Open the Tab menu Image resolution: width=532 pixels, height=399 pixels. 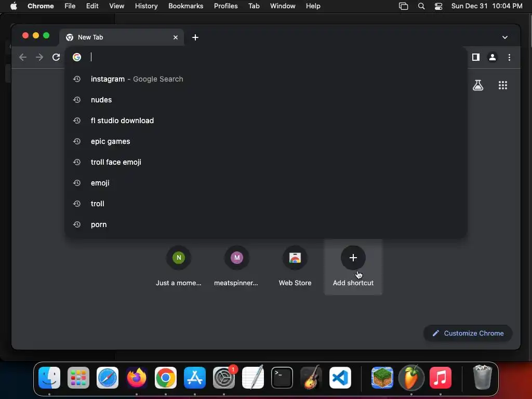click(254, 6)
